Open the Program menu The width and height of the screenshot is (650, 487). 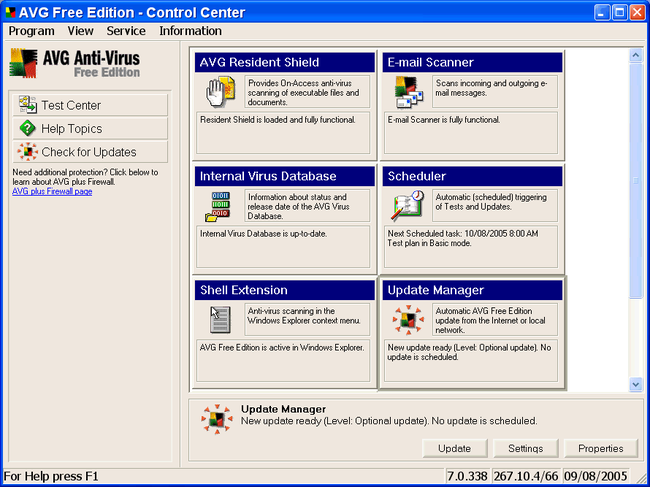tap(32, 31)
